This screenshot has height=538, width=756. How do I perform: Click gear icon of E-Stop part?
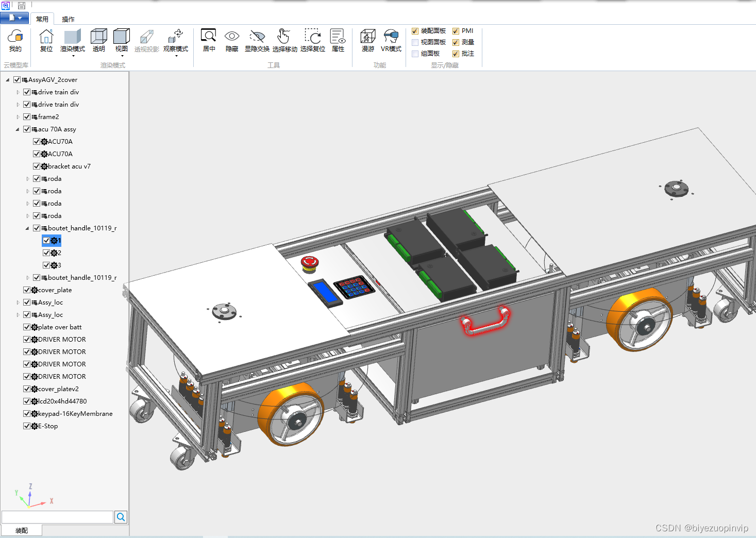coord(35,426)
